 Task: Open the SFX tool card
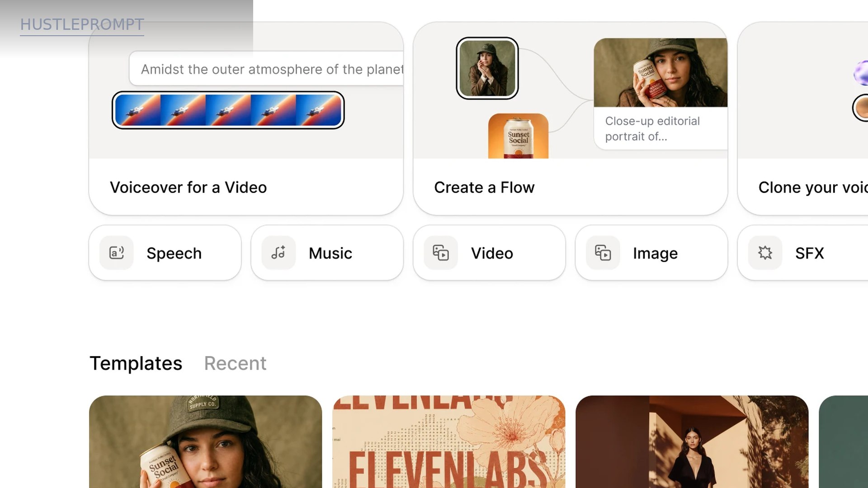[x=803, y=253]
